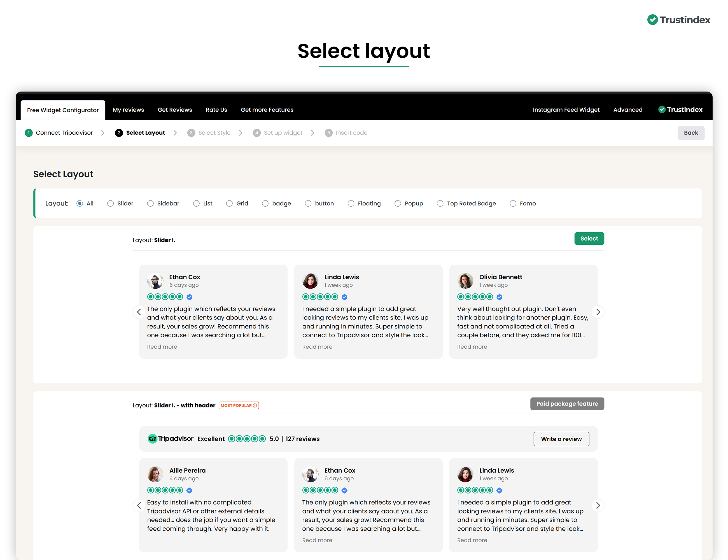
Task: Click the Trustindex logo in the black navbar
Action: (x=680, y=110)
